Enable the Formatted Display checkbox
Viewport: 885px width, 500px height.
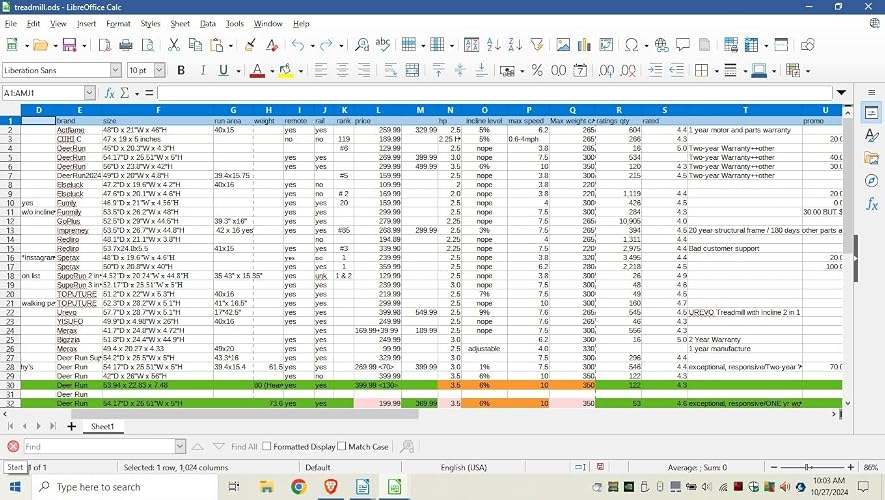[267, 446]
